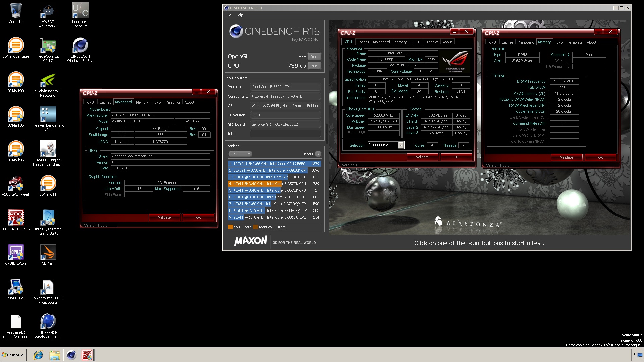Open Intel Extreme Tuning Utility icon

click(48, 223)
